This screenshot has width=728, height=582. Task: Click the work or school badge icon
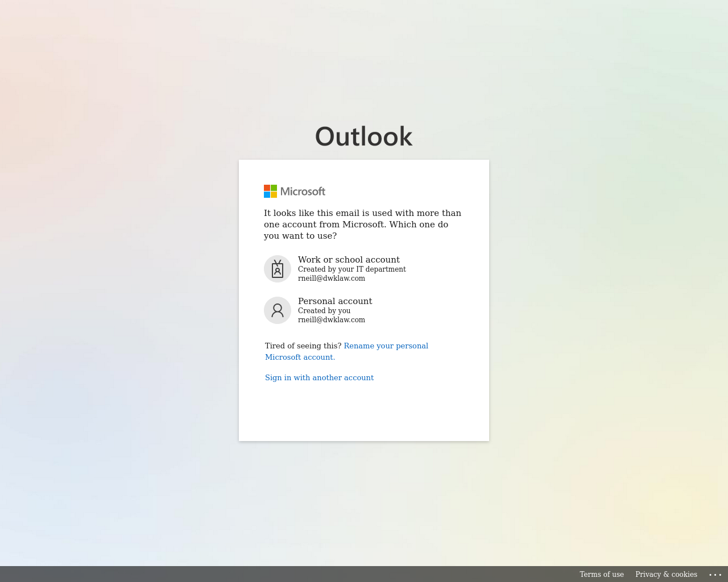point(278,269)
